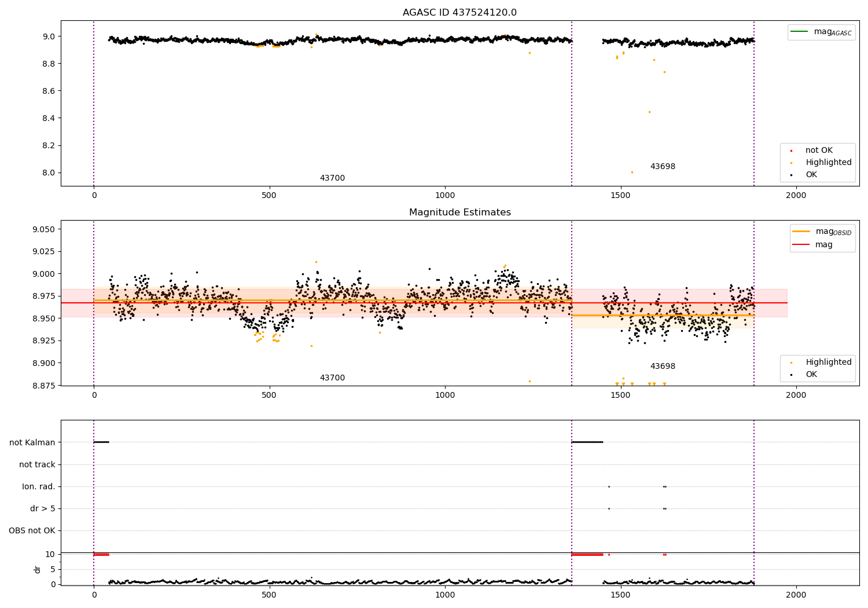This screenshot has height=608, width=868.
Task: Click the red dr markers at the start near time 0
Action: (101, 555)
